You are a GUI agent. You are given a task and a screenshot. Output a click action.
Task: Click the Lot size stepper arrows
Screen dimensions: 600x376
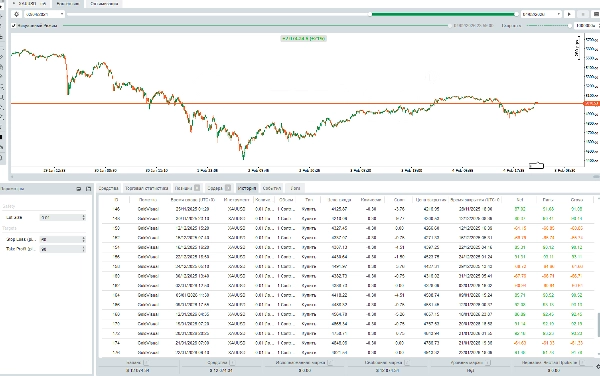(x=83, y=217)
